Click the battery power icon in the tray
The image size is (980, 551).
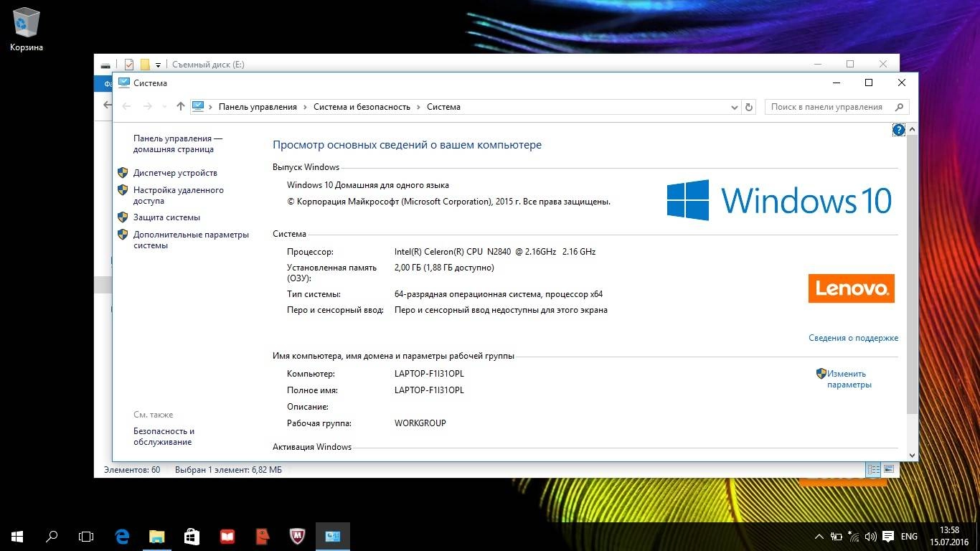(x=837, y=536)
